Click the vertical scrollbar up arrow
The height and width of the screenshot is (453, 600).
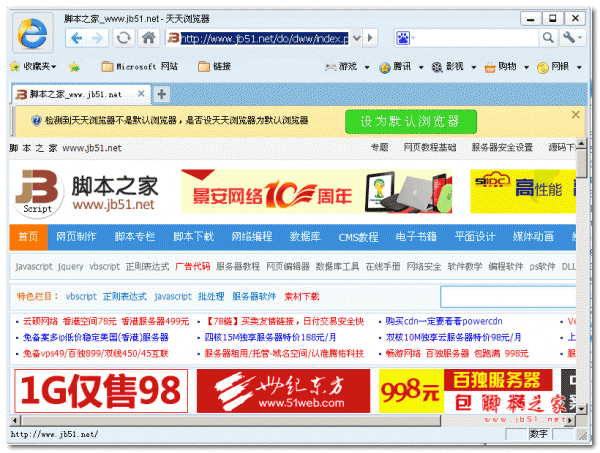(x=582, y=144)
